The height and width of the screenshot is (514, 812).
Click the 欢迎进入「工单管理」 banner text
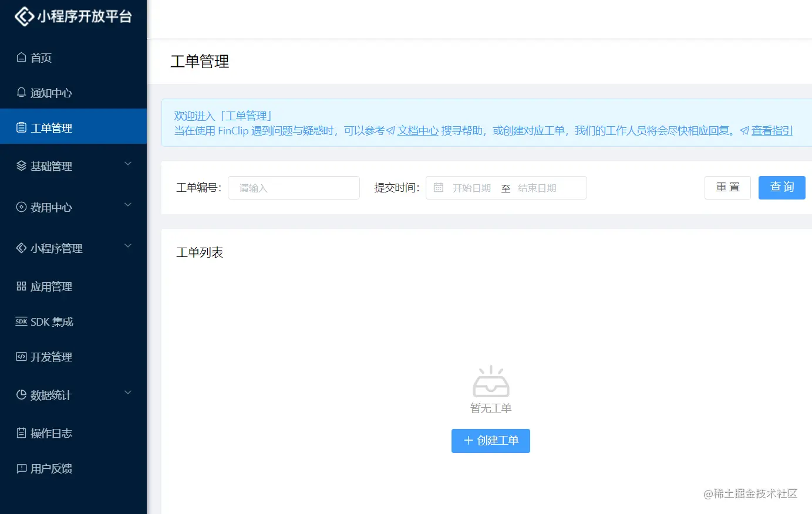coord(223,116)
